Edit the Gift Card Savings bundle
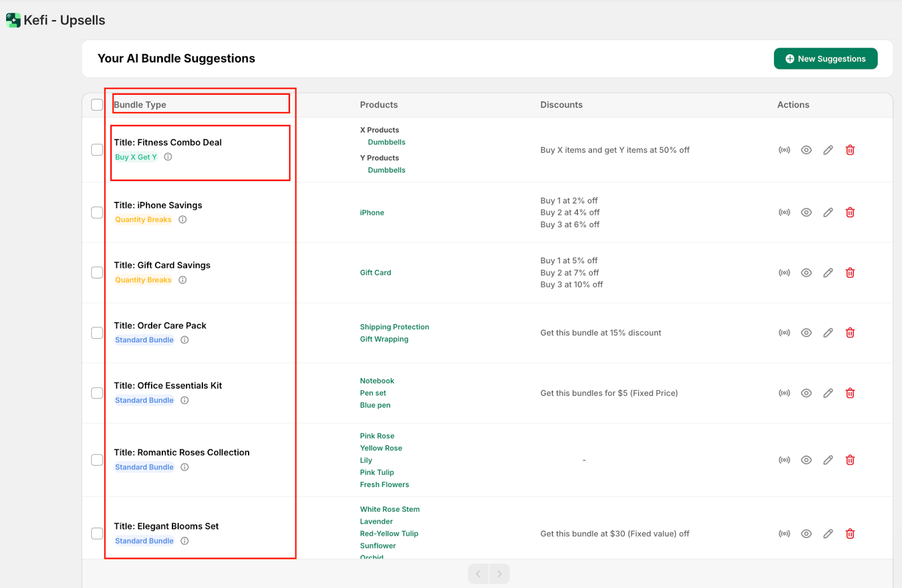Viewport: 902px width, 588px height. [x=828, y=273]
